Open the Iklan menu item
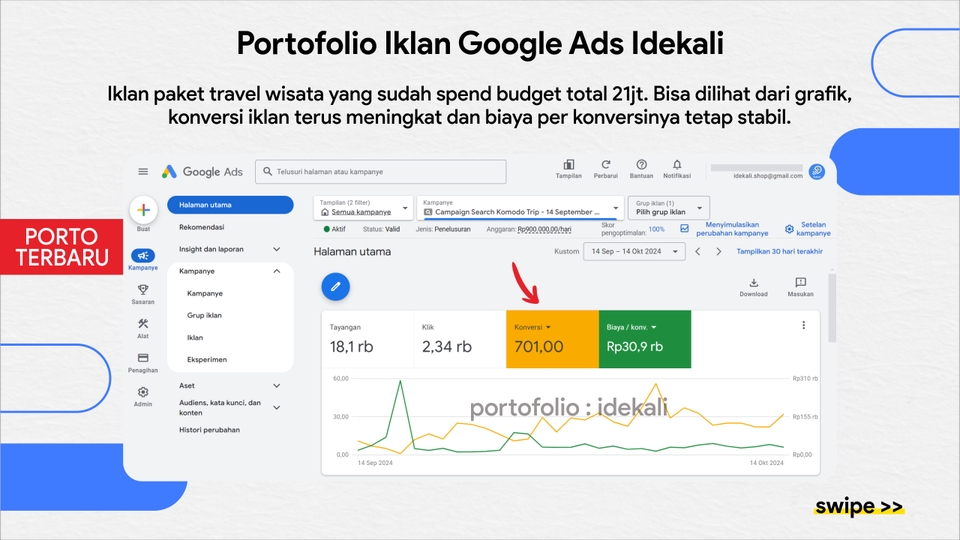The image size is (960, 540). tap(195, 337)
